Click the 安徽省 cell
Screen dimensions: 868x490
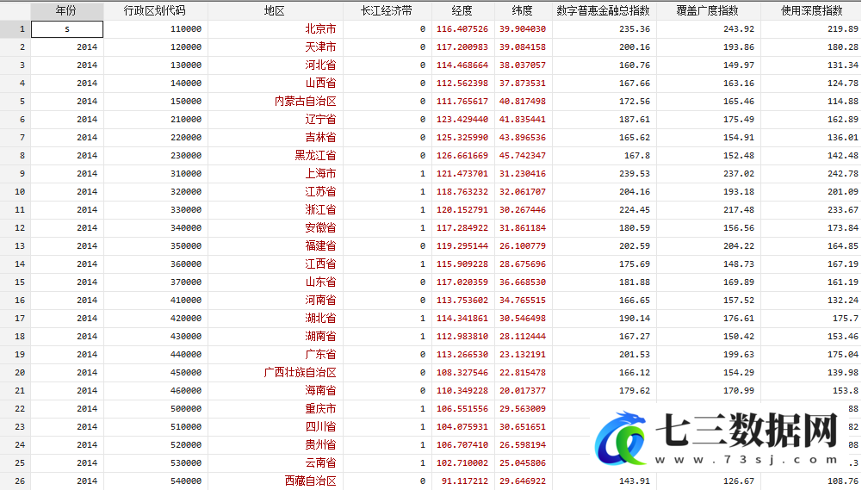click(x=276, y=227)
